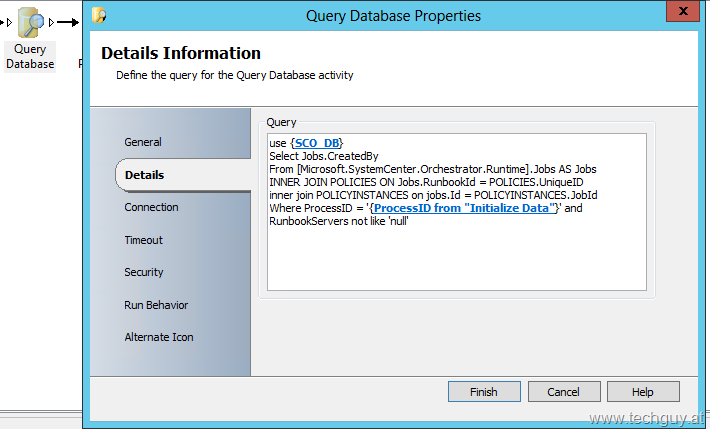
Task: Go to the Security tab
Action: [144, 272]
